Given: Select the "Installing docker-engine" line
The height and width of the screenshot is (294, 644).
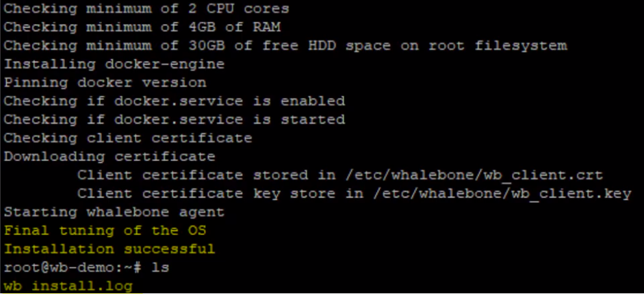Looking at the screenshot, I should (114, 64).
